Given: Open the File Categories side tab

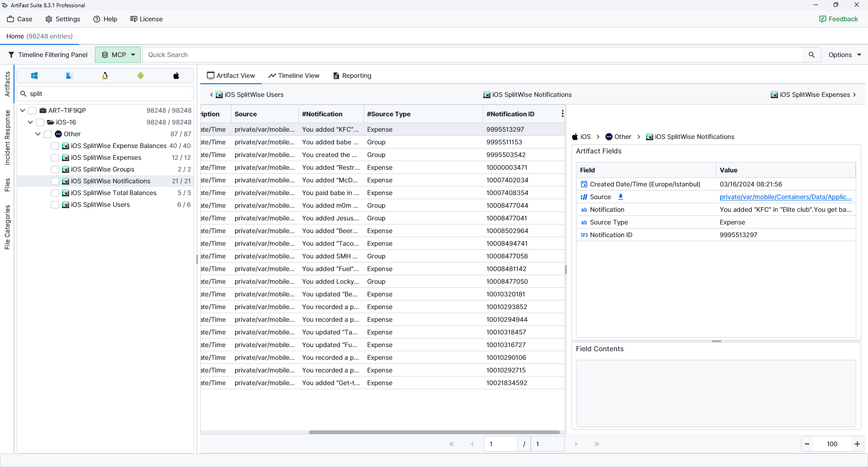Looking at the screenshot, I should click(7, 227).
